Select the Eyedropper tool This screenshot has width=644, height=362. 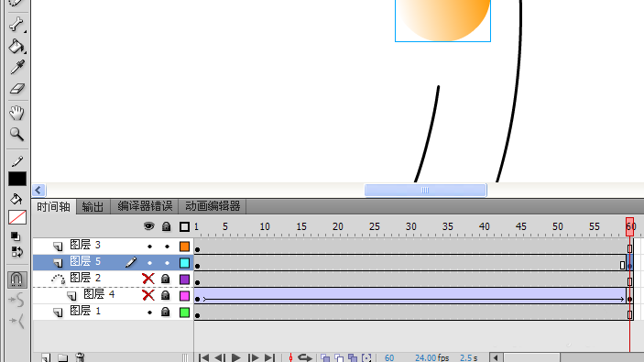[16, 68]
